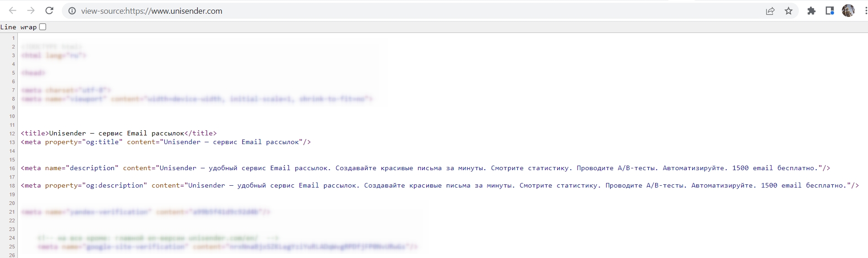Reload the view-source page
868x258 pixels.
point(49,11)
